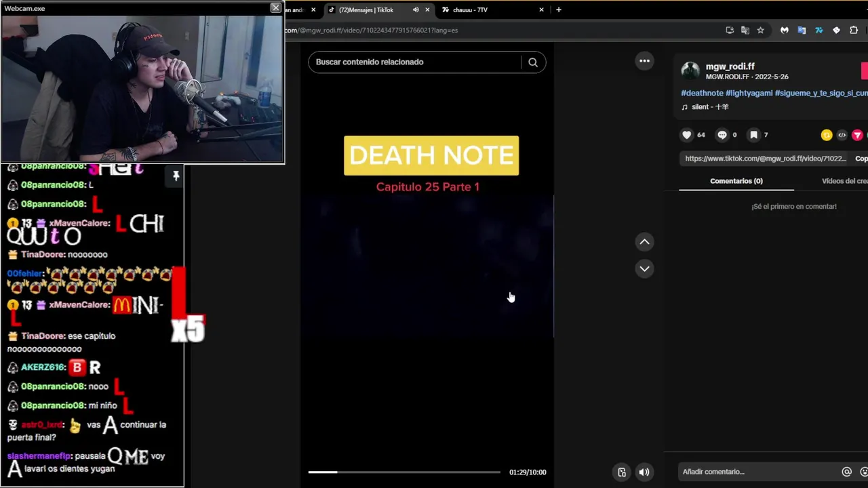This screenshot has height=488, width=868.
Task: Click the 7TV extension icon
Action: click(x=818, y=30)
